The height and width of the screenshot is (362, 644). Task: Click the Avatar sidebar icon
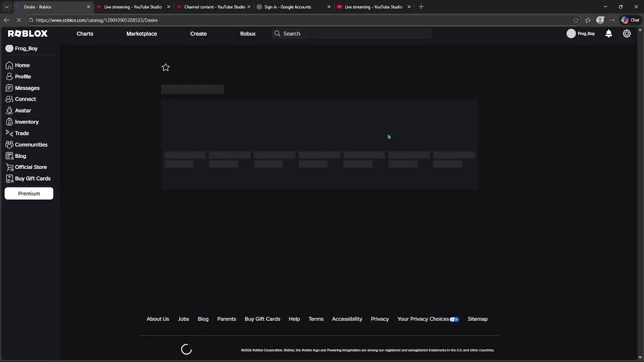(x=9, y=111)
